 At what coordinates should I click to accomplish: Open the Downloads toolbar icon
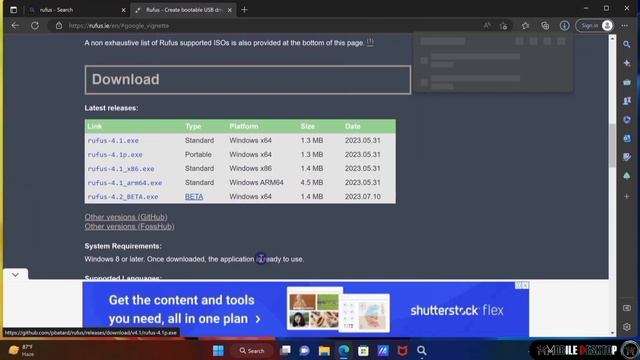pyautogui.click(x=564, y=26)
